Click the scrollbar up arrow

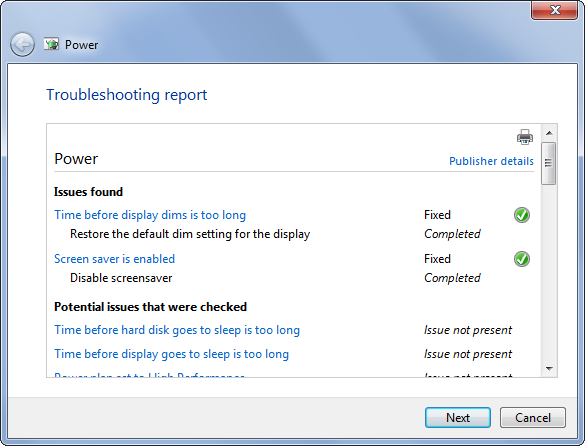point(549,133)
